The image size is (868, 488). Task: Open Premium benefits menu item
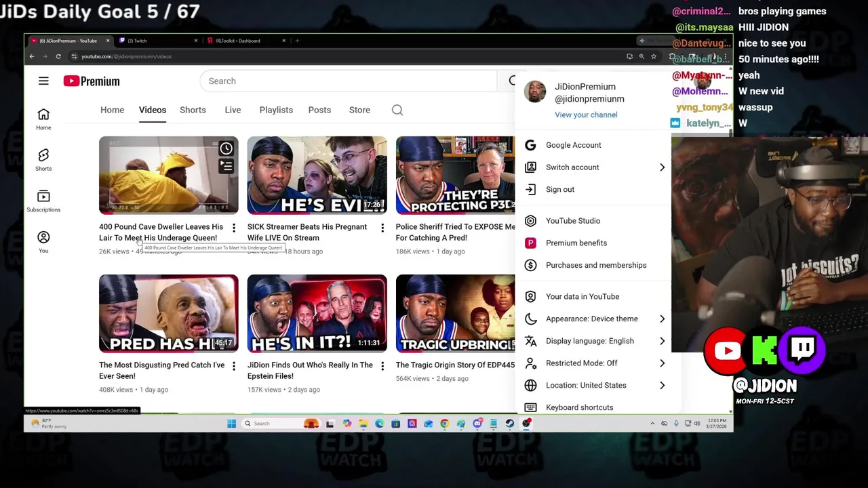click(593, 243)
